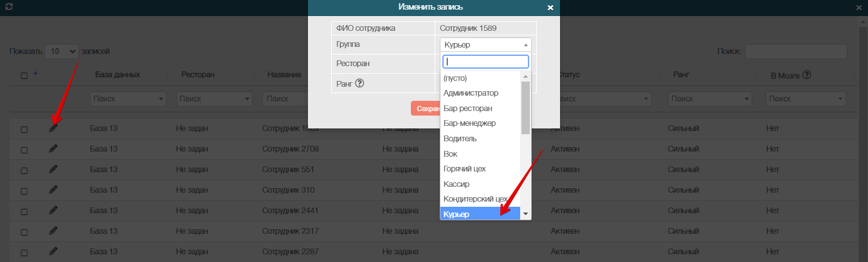Viewport: 868px width, 262px height.
Task: Open the Ранг column filter dropdown
Action: click(x=709, y=100)
